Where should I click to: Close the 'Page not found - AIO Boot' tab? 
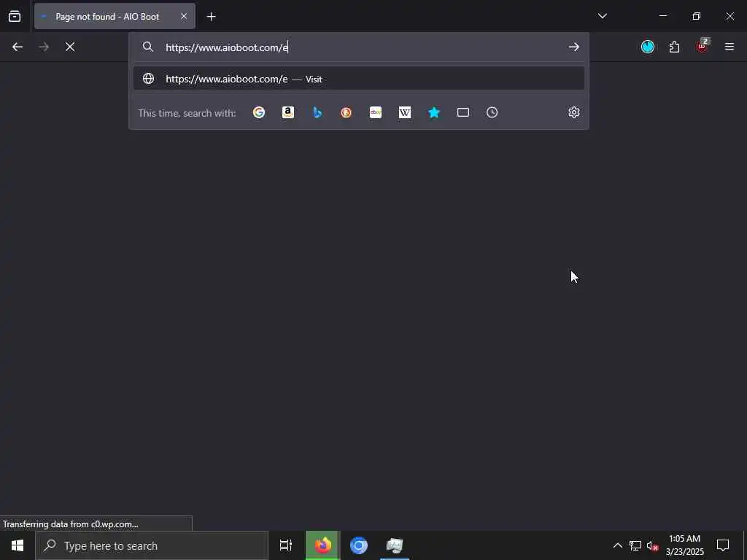tap(183, 16)
